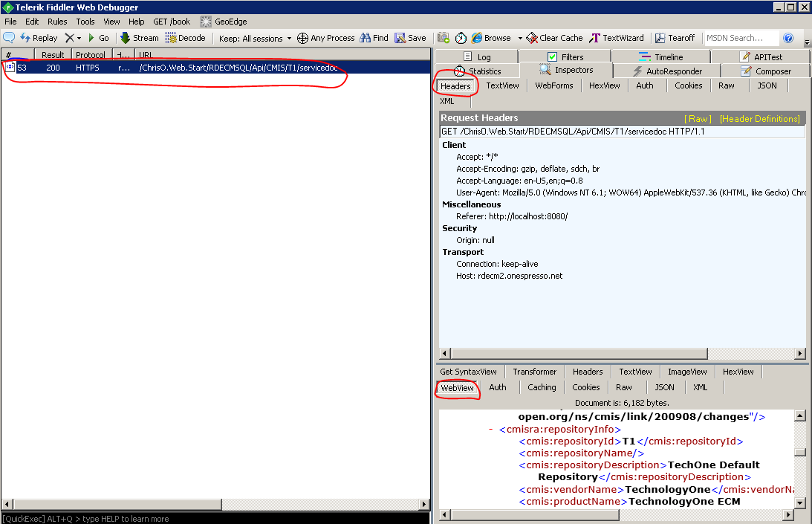Open the Tools menu
Image resolution: width=812 pixels, height=524 pixels.
(85, 22)
